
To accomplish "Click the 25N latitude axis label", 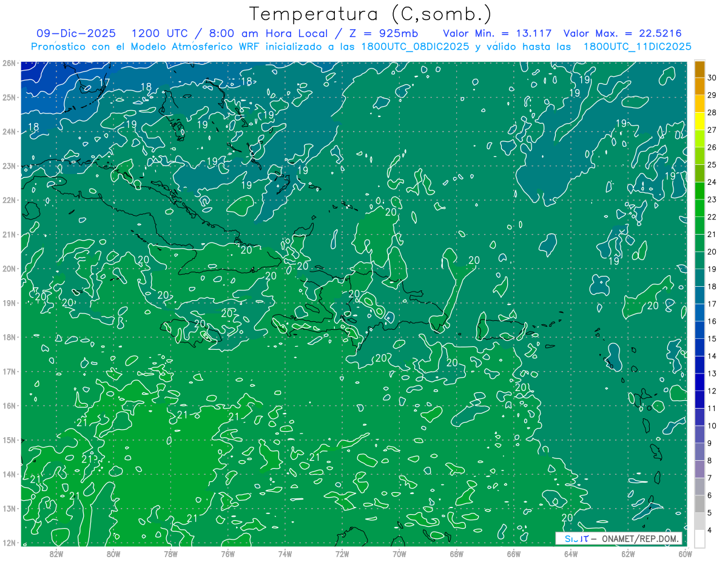I will pos(9,97).
